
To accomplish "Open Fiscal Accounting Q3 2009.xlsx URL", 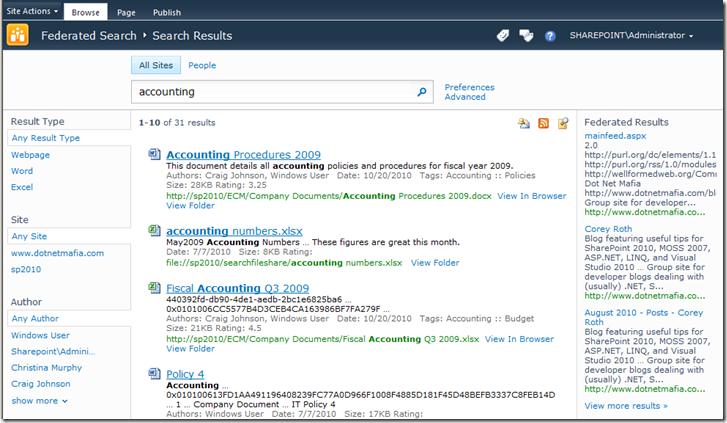I will click(x=323, y=339).
